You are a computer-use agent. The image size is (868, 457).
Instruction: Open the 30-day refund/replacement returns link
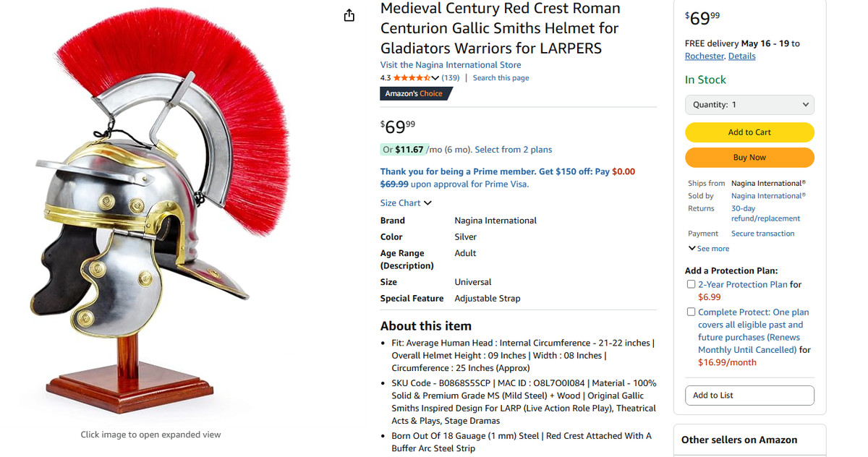pos(765,213)
